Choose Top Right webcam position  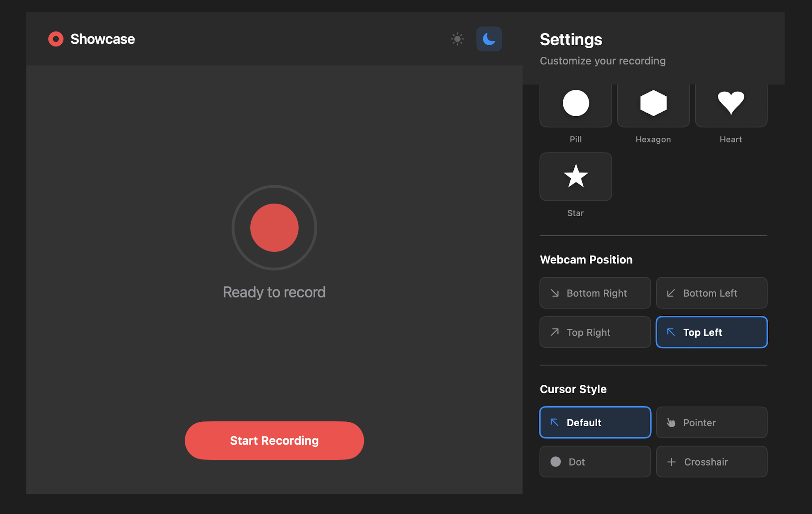tap(595, 332)
